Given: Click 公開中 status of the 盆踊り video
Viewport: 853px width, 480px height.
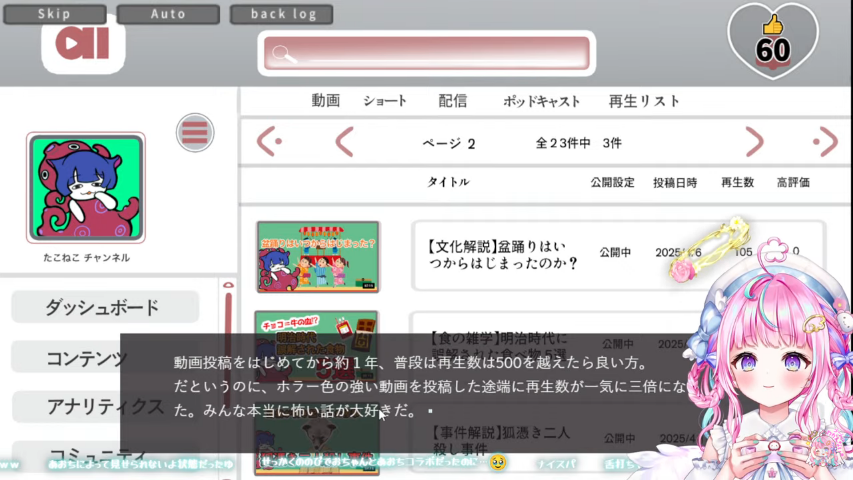Looking at the screenshot, I should coord(615,252).
